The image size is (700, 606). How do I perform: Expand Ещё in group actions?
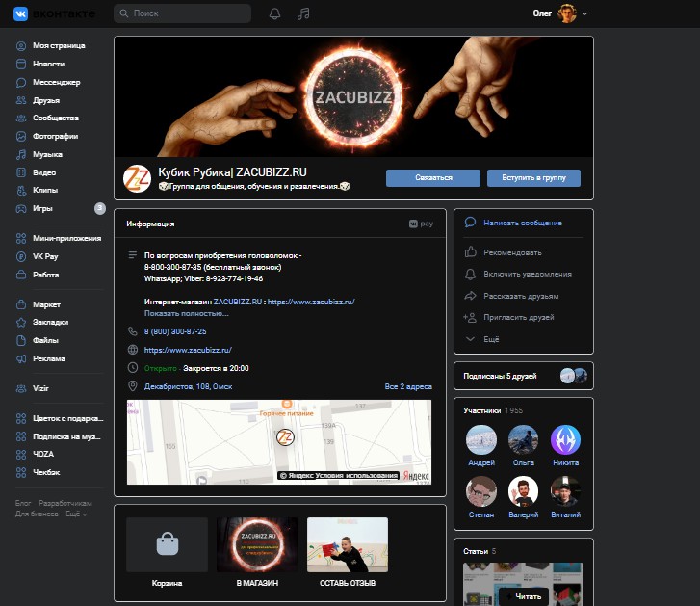pyautogui.click(x=491, y=339)
